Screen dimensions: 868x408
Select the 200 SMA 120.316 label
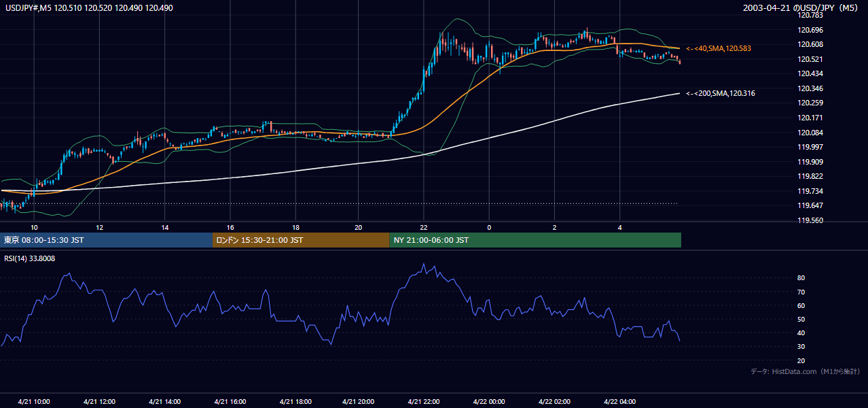(721, 93)
